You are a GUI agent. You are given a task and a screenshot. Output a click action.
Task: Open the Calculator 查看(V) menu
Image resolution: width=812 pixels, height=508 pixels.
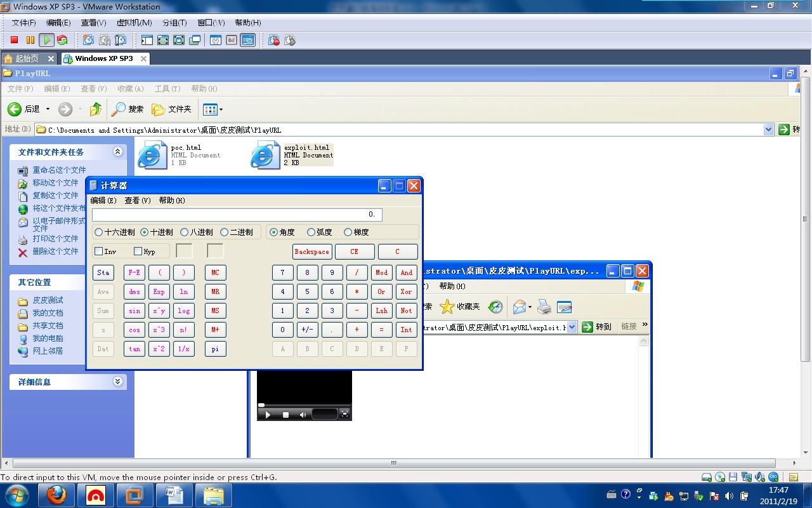(138, 200)
